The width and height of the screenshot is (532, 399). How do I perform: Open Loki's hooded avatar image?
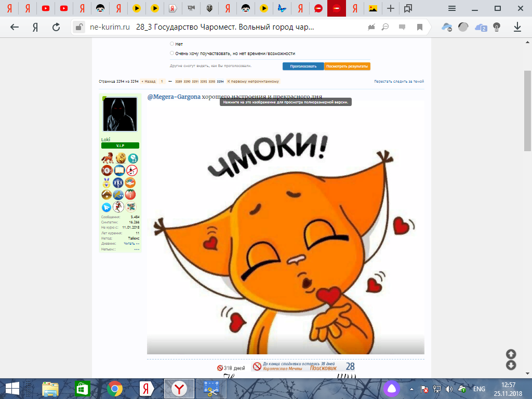120,114
